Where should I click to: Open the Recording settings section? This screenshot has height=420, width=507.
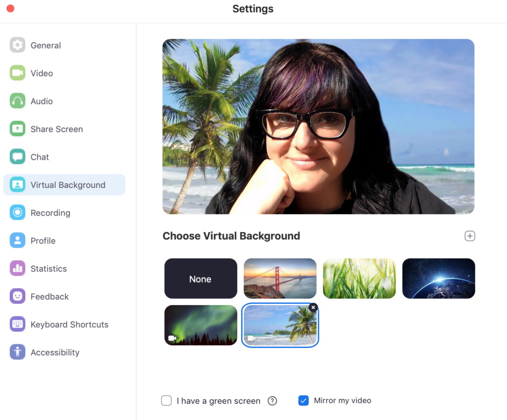click(51, 212)
